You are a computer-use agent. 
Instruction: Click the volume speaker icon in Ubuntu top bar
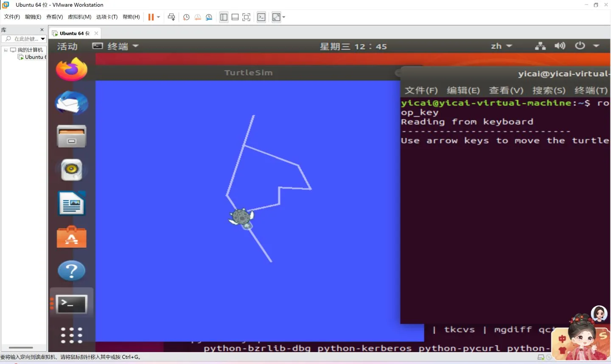pos(560,46)
